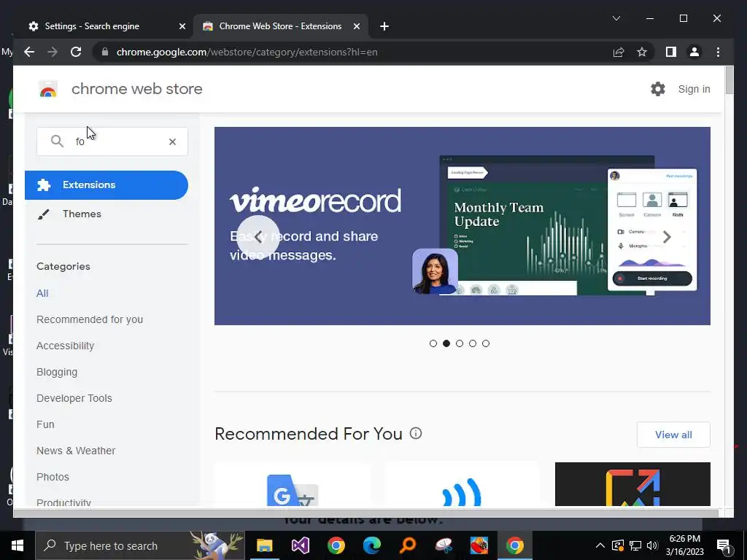Click the web store search input field
The height and width of the screenshot is (560, 747).
point(112,141)
